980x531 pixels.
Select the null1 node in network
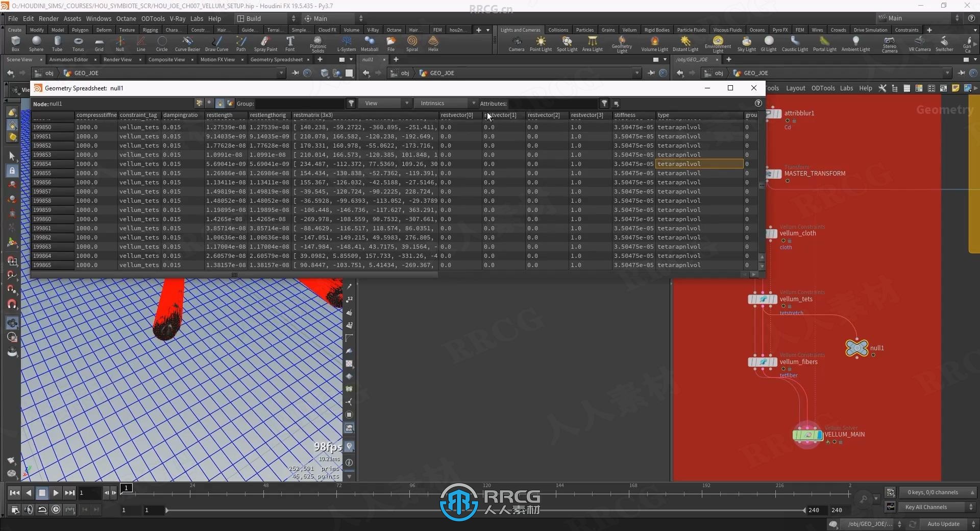click(x=856, y=348)
